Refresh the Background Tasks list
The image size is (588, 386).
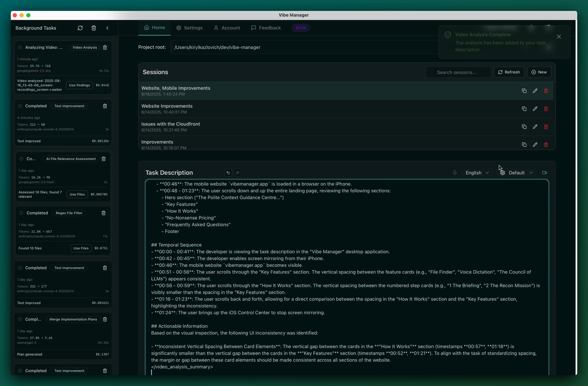80,28
